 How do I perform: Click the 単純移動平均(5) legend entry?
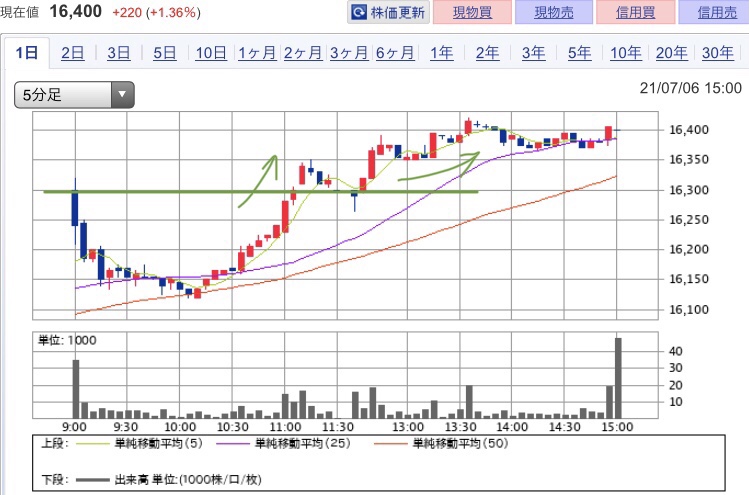[139, 444]
